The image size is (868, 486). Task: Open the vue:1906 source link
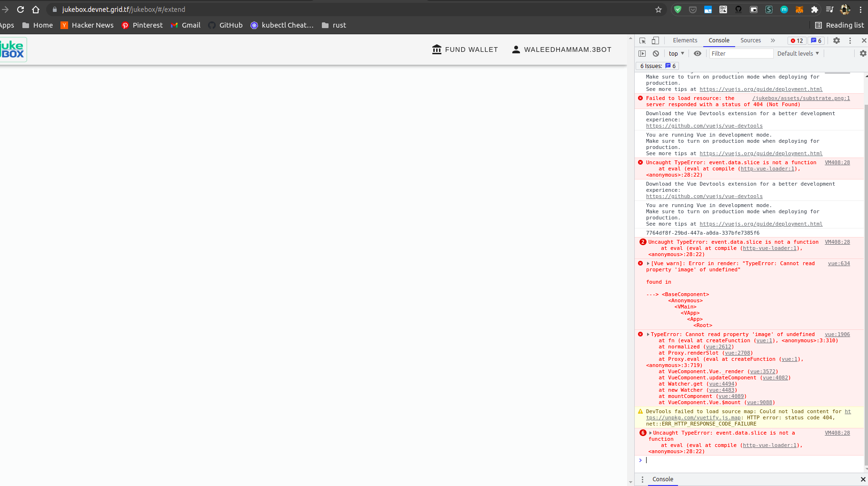pyautogui.click(x=837, y=335)
